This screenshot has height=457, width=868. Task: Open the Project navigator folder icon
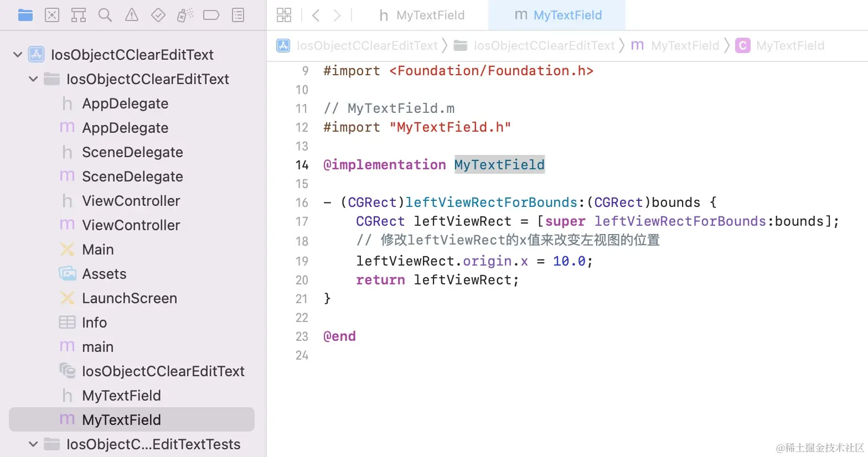tap(25, 15)
